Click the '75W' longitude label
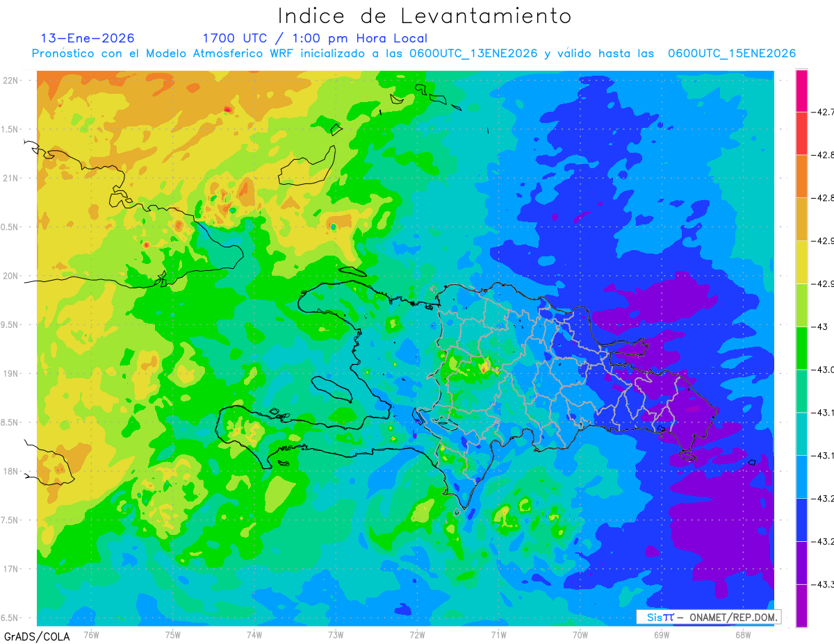 click(173, 634)
